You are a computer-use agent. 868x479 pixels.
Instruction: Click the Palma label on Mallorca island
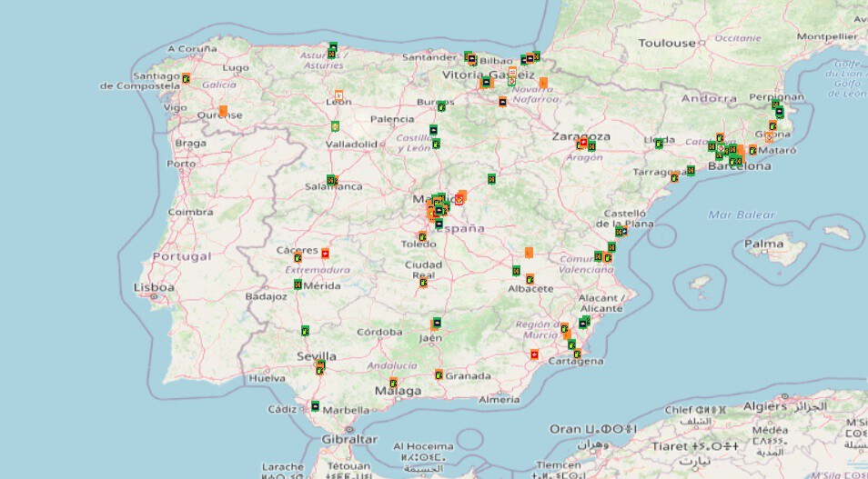coord(762,244)
